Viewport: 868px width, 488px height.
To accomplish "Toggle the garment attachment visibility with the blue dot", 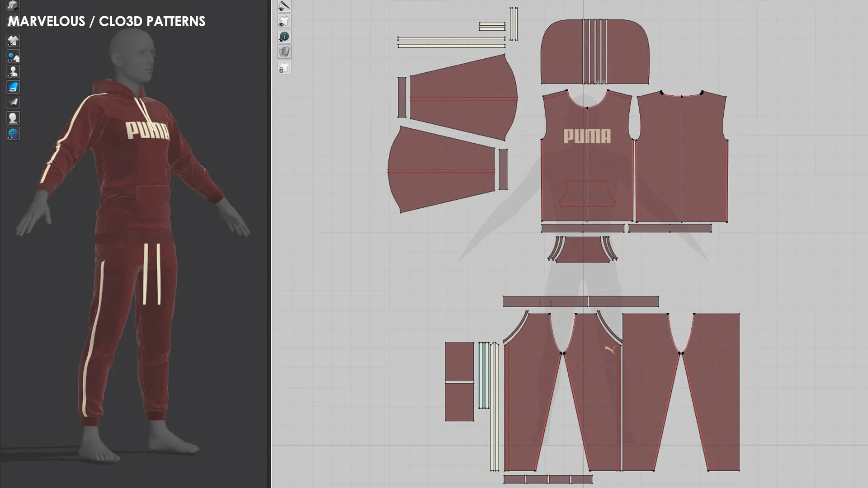I will [x=13, y=56].
